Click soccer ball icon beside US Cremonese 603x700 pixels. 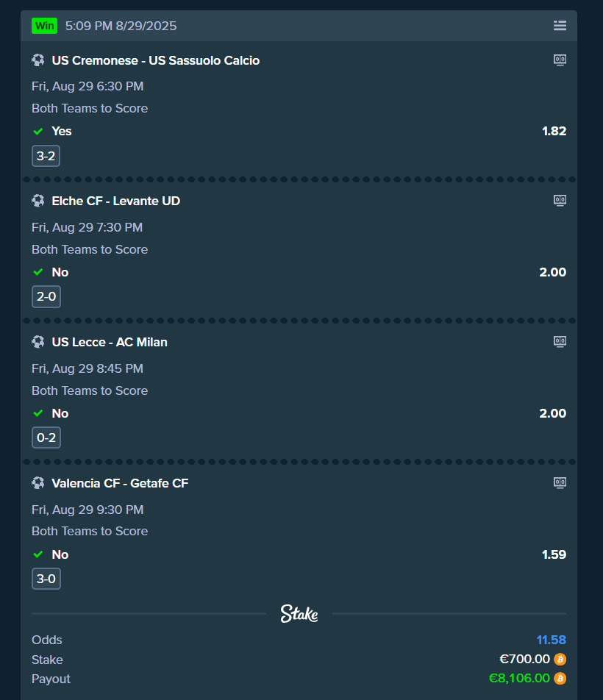pyautogui.click(x=38, y=60)
